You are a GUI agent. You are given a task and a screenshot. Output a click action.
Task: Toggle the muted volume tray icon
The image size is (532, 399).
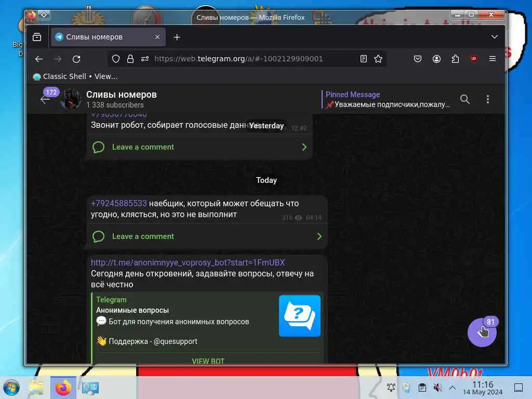pos(437,387)
